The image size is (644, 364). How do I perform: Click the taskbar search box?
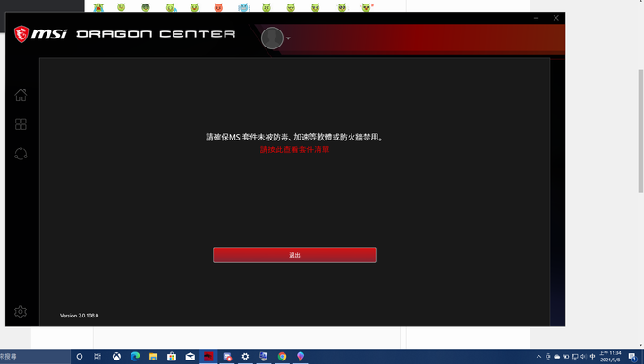click(35, 356)
